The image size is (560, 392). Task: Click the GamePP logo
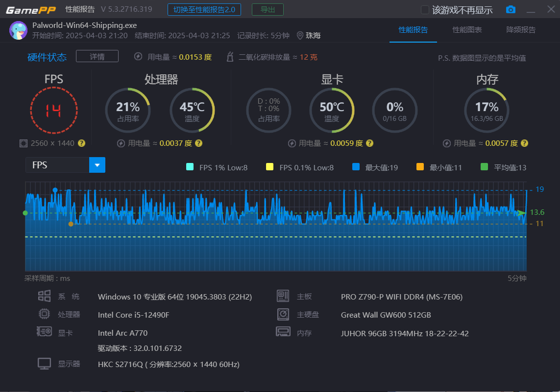click(31, 10)
